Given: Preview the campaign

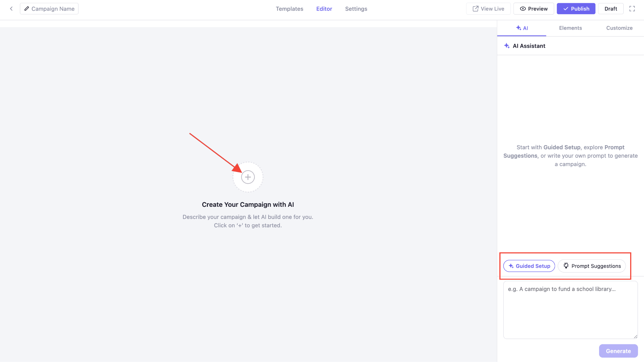Looking at the screenshot, I should point(534,9).
